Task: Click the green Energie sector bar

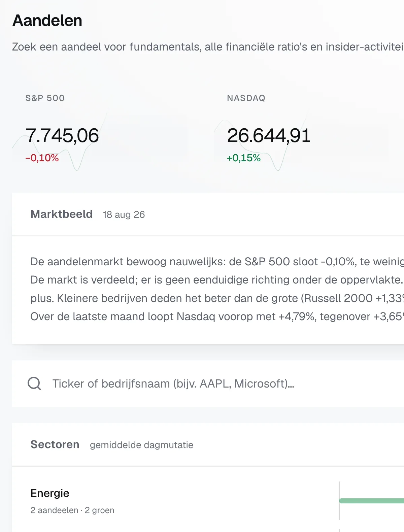Action: [372, 501]
